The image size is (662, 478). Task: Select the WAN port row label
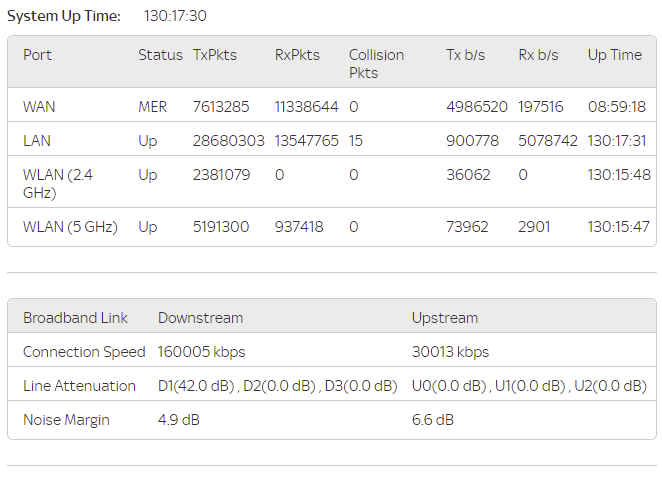(39, 106)
